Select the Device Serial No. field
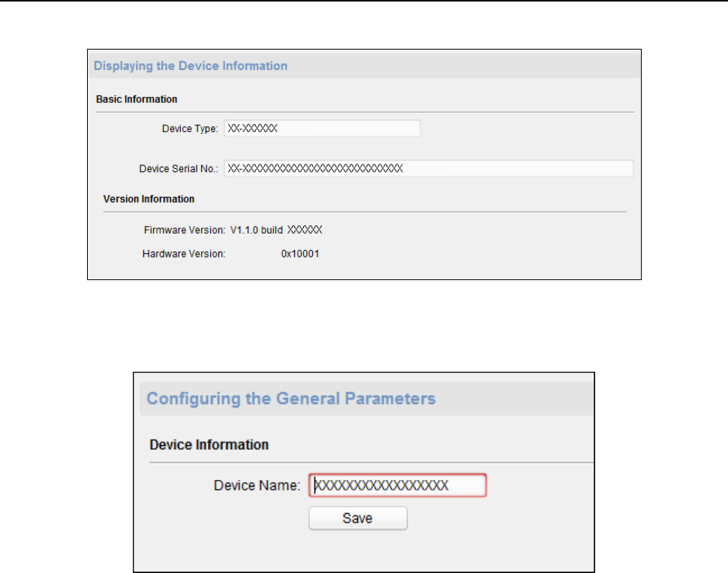The height and width of the screenshot is (573, 728). coord(429,168)
